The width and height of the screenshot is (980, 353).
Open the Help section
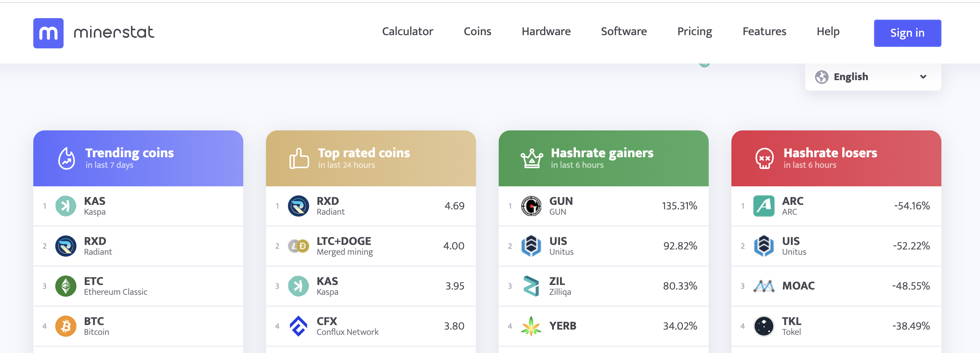point(828,31)
